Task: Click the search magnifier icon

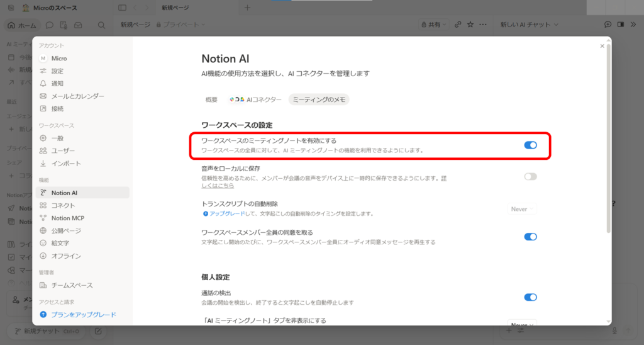Action: click(101, 25)
